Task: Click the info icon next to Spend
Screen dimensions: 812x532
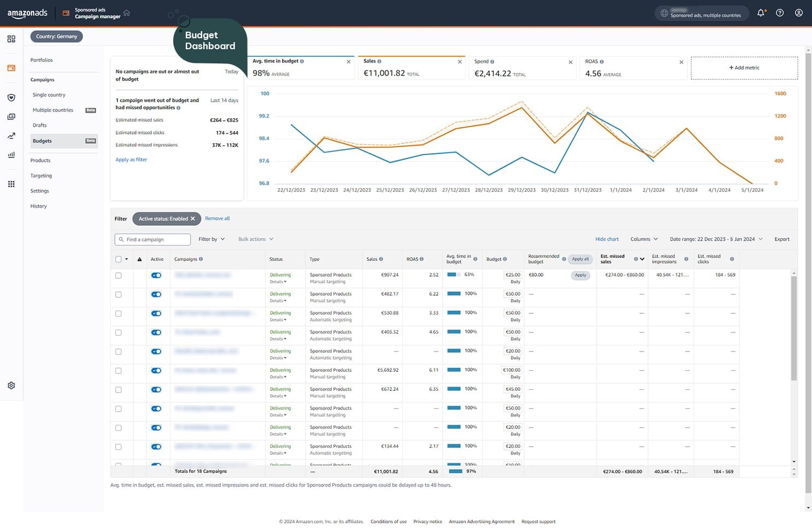Action: (x=492, y=62)
